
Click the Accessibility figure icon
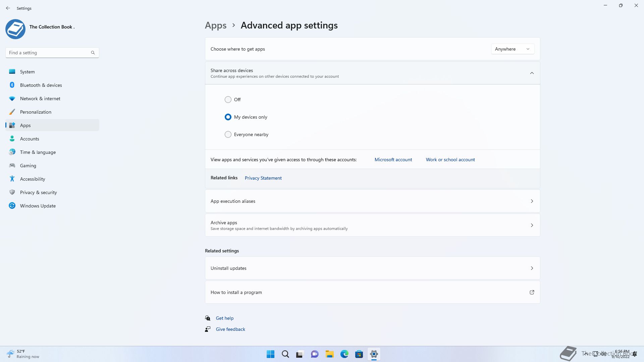pos(12,179)
